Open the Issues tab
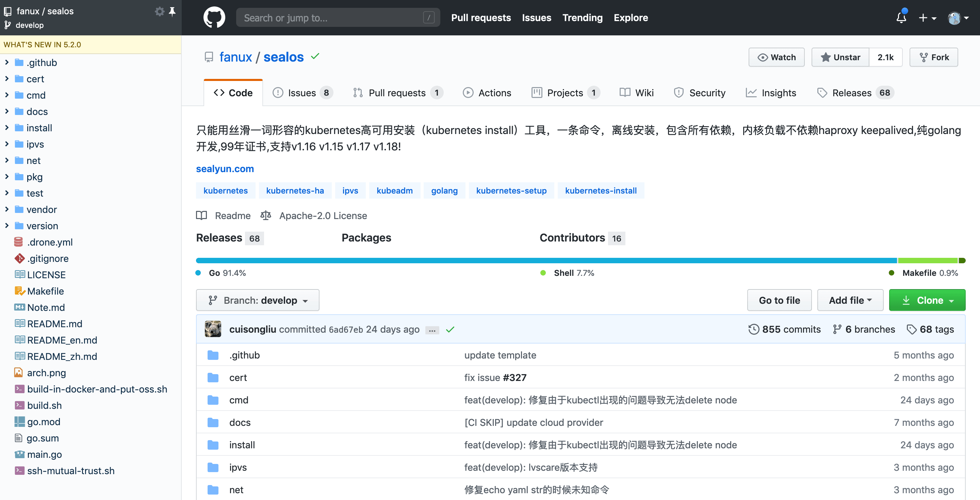This screenshot has width=980, height=500. (303, 93)
